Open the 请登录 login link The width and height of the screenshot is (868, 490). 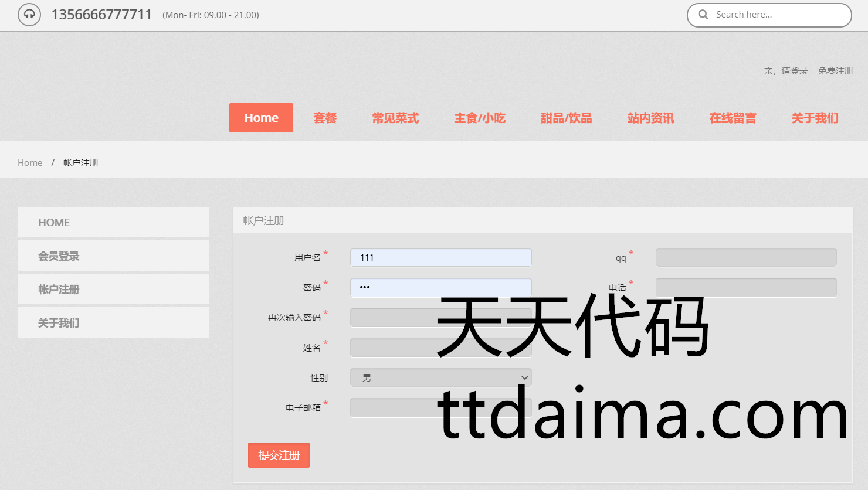point(794,71)
